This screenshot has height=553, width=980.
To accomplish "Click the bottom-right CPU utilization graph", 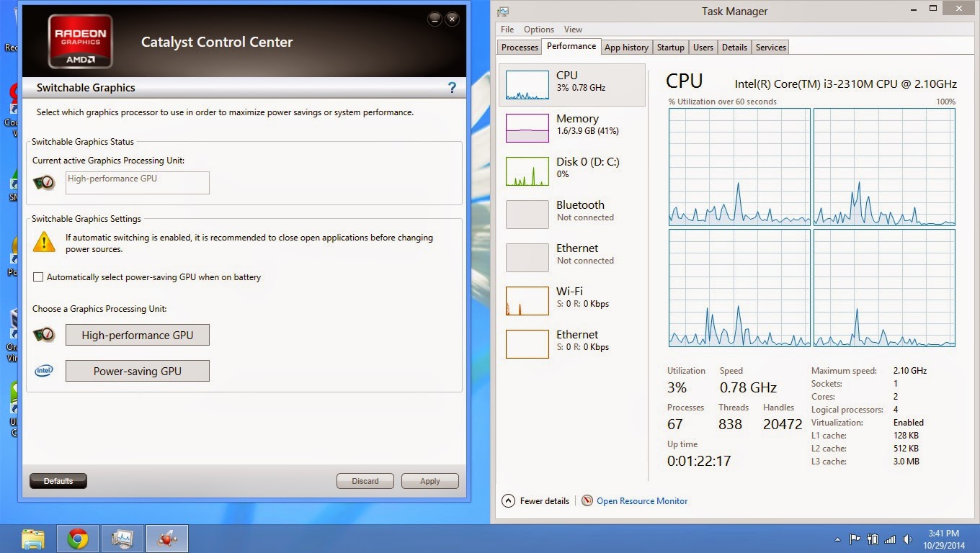I will coord(884,288).
